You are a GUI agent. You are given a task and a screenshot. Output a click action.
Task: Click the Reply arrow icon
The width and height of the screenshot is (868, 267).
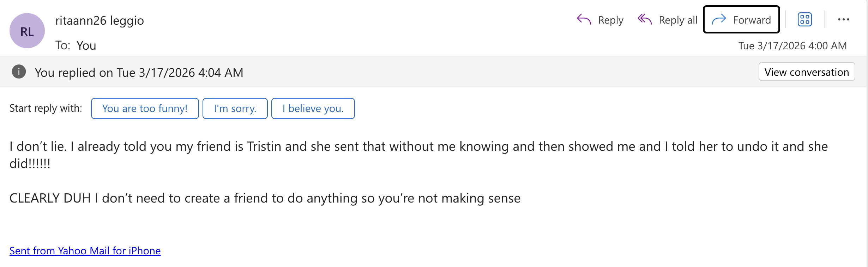[584, 20]
